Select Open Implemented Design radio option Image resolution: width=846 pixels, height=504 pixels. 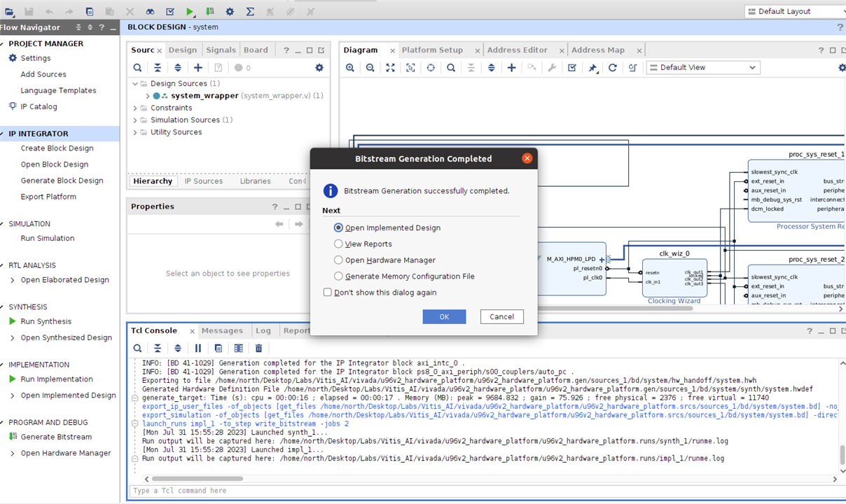pos(339,227)
